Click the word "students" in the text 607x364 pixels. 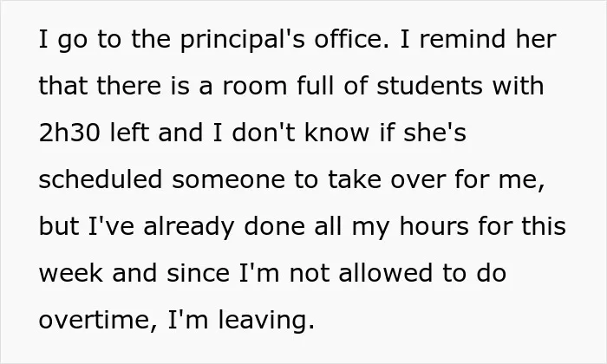(429, 86)
